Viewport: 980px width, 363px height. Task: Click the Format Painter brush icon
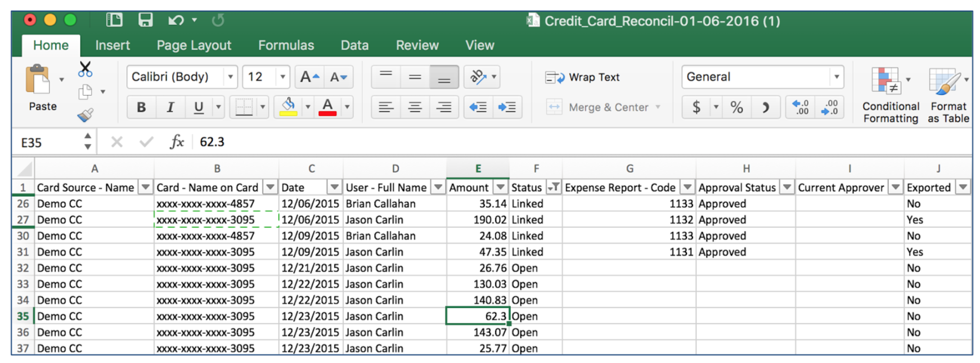coord(86,115)
